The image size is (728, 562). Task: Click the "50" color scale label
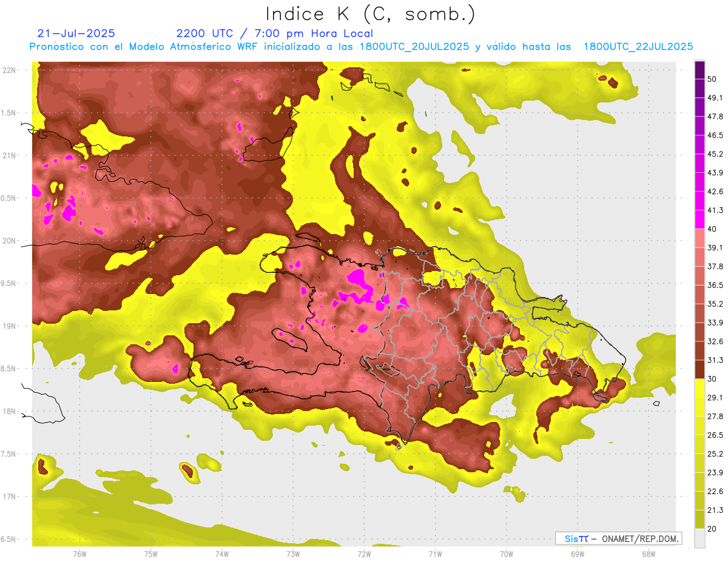pyautogui.click(x=712, y=79)
